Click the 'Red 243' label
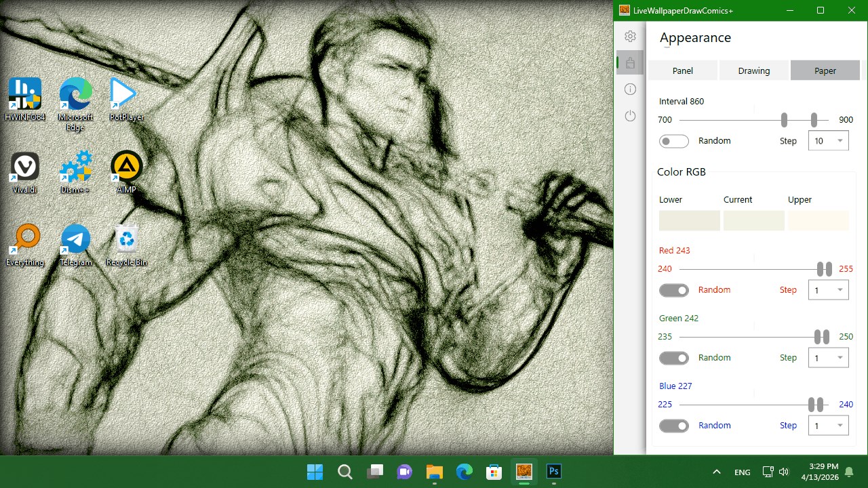This screenshot has height=488, width=868. tap(675, 251)
